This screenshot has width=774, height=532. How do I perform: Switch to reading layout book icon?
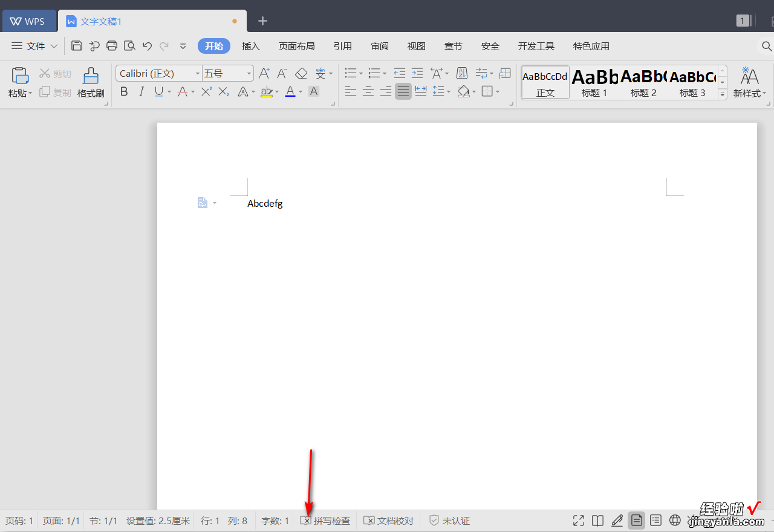[597, 521]
